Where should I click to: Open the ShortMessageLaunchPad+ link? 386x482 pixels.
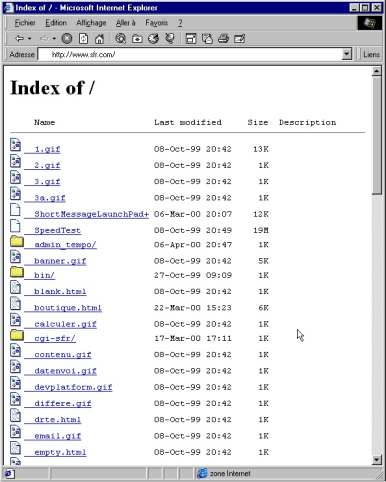[x=91, y=214]
